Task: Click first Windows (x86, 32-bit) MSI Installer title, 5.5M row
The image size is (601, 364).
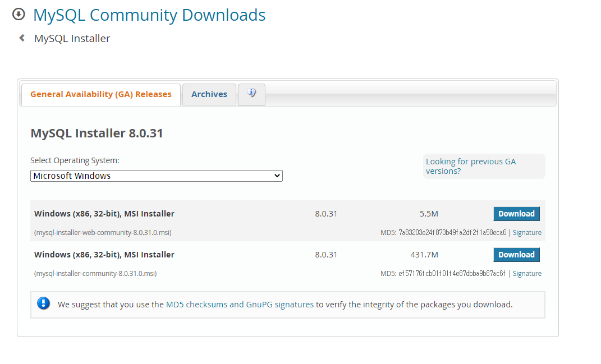Action: [104, 214]
